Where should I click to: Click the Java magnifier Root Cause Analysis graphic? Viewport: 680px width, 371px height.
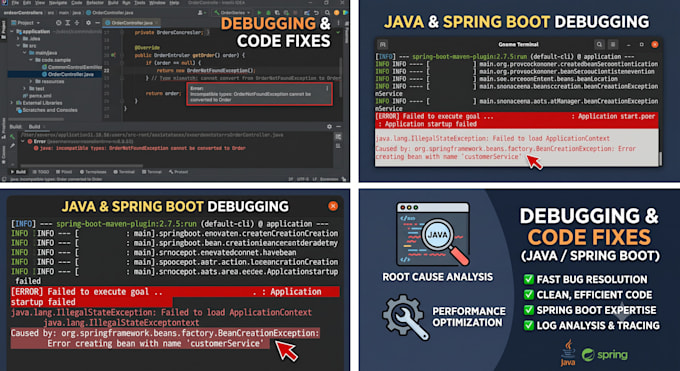coord(433,234)
